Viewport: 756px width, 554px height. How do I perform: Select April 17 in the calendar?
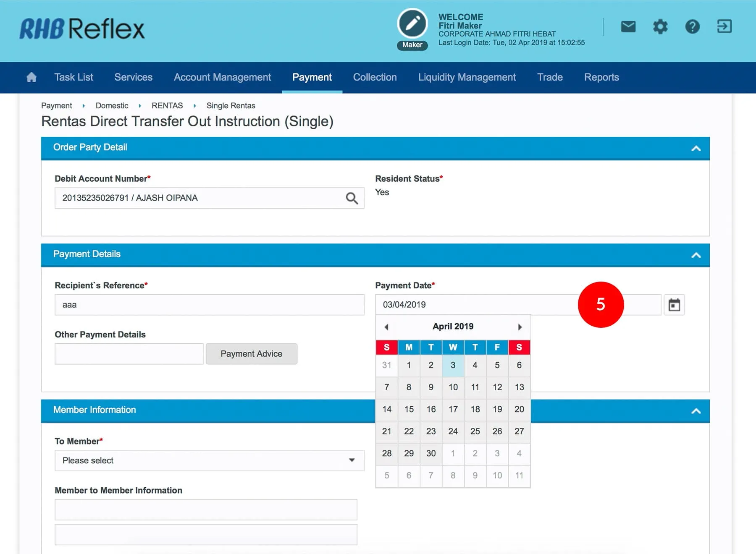point(453,409)
